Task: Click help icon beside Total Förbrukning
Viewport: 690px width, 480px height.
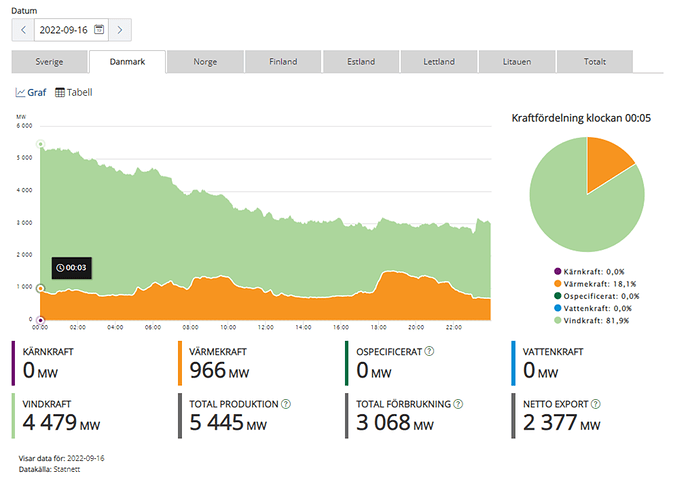Action: coord(457,404)
